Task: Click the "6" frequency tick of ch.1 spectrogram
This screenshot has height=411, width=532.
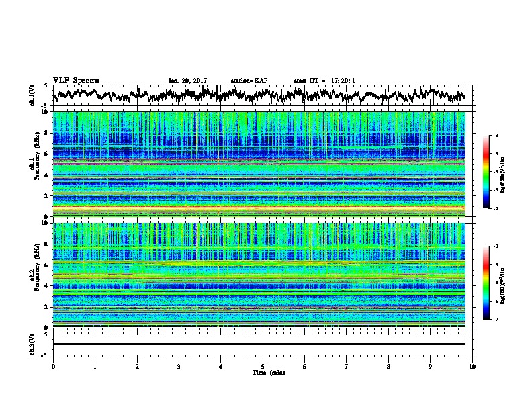Action: click(48, 154)
